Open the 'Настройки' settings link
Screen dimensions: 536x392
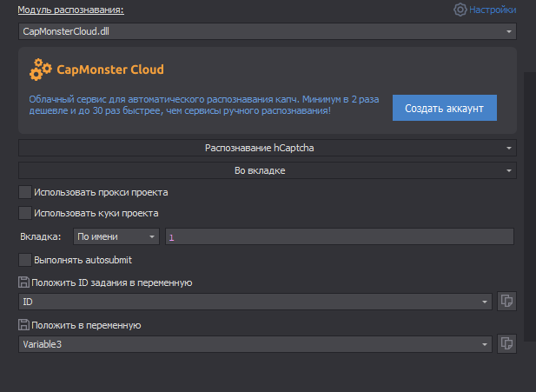click(x=493, y=10)
